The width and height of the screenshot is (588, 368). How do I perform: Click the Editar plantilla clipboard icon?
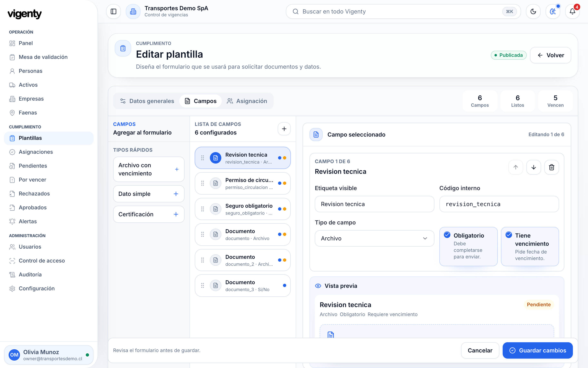click(x=123, y=48)
